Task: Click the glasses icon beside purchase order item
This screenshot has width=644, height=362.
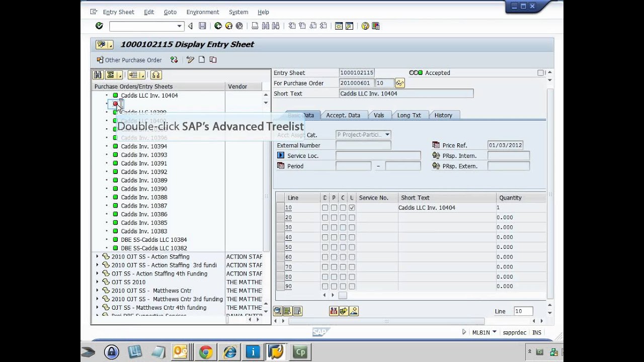Action: (x=400, y=83)
